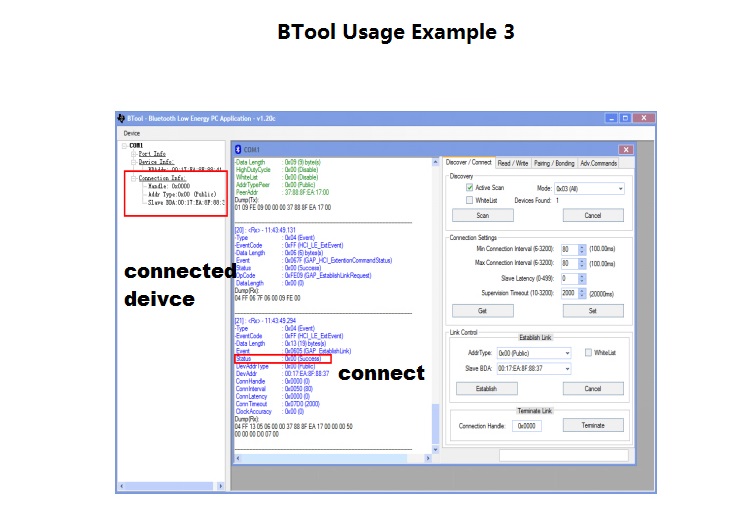Open the AddrType dropdown showing 0x00 (Public)
This screenshot has width=750, height=529.
(534, 353)
